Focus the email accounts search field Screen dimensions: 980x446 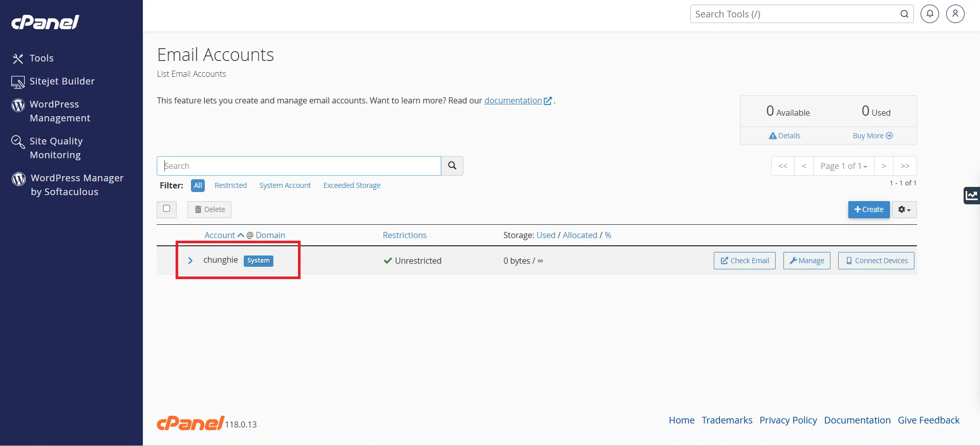coord(299,166)
